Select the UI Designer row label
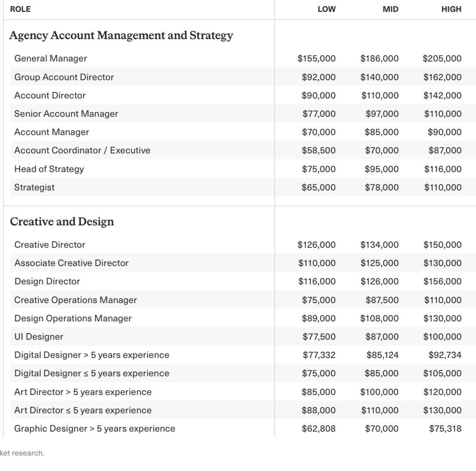Screen dimensions: 476x471 click(39, 336)
